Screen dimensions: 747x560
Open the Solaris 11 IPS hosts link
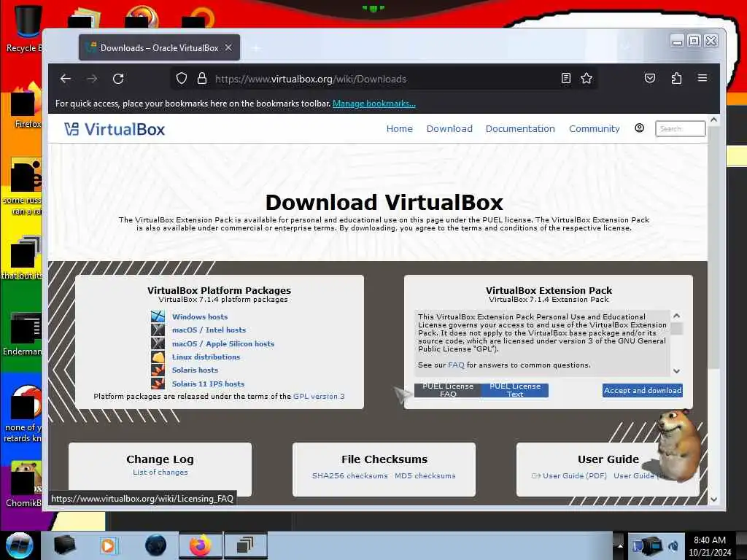tap(208, 384)
